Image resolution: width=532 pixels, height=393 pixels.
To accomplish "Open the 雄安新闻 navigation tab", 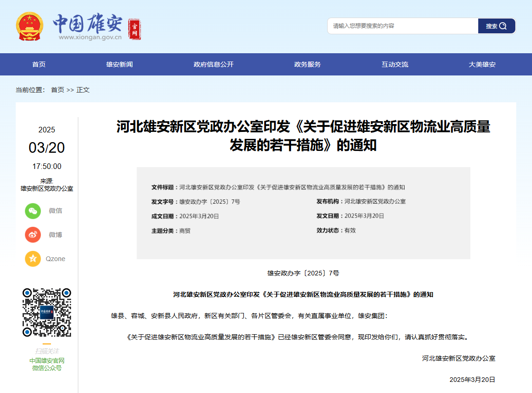I will point(120,64).
